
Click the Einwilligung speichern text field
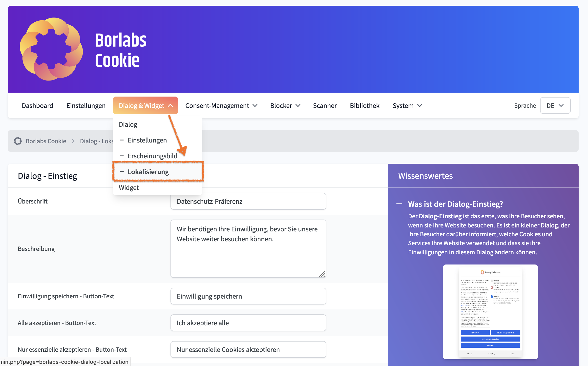pyautogui.click(x=248, y=296)
